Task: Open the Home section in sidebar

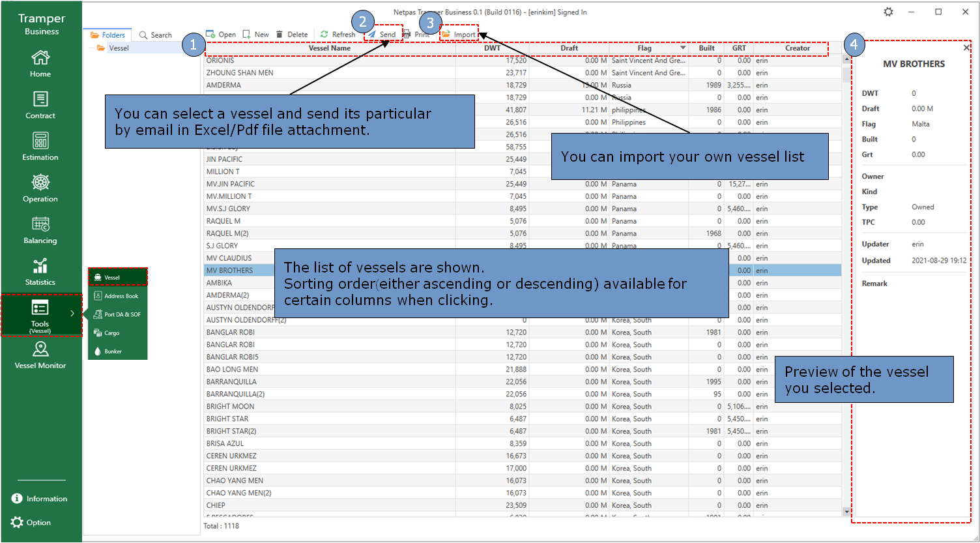Action: click(40, 64)
